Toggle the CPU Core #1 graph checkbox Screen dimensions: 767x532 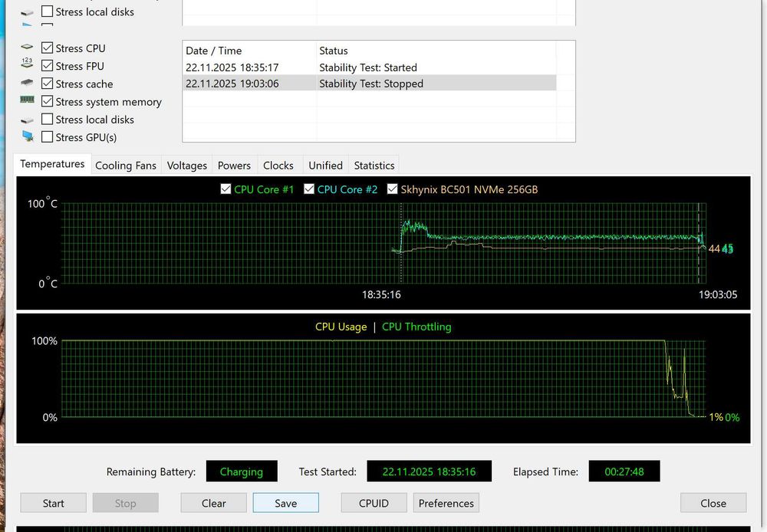(x=225, y=189)
